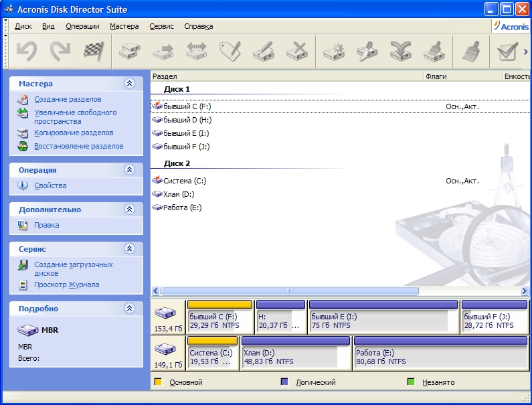This screenshot has width=532, height=405.
Task: Click the Увеличение свободного пространства icon
Action: (23, 113)
